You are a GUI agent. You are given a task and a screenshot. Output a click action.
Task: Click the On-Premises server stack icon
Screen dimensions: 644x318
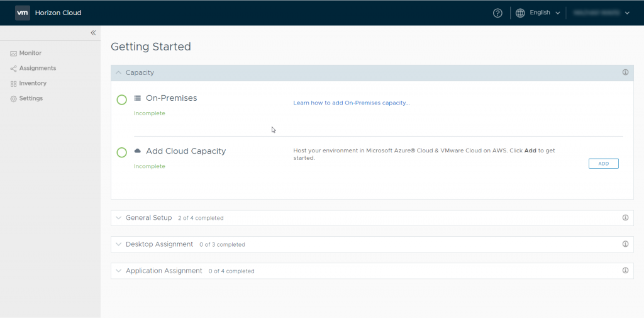tap(138, 98)
